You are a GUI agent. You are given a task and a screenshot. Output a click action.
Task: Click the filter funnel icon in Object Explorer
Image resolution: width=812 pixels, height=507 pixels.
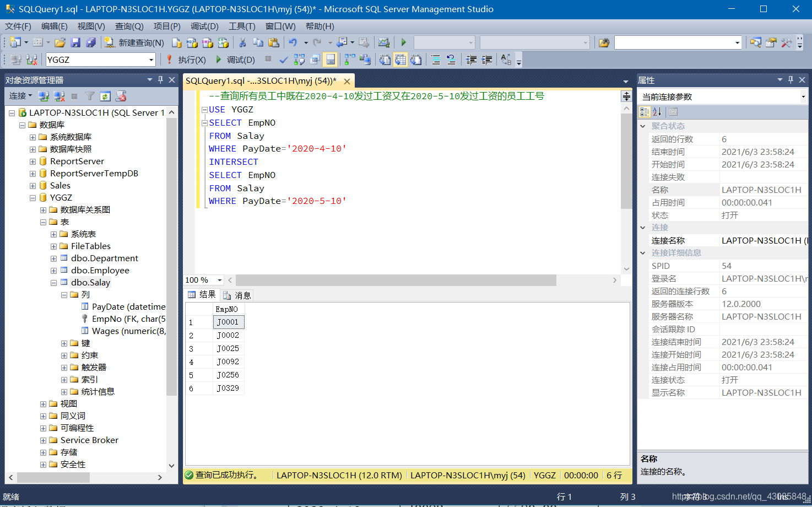coord(90,96)
